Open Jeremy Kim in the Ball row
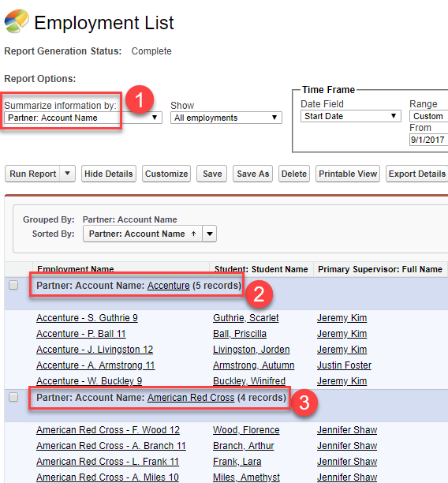Viewport: 448px width, 483px height. [342, 334]
